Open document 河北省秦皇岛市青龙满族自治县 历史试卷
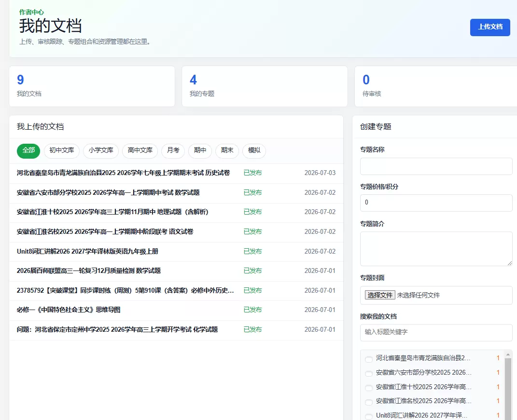The height and width of the screenshot is (420, 517). coord(123,173)
